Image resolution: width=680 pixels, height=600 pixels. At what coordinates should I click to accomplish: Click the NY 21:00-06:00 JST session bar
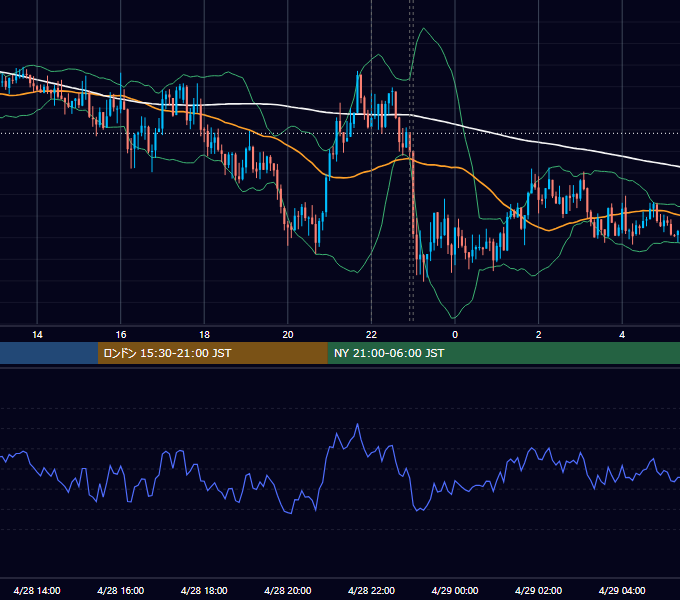[503, 353]
